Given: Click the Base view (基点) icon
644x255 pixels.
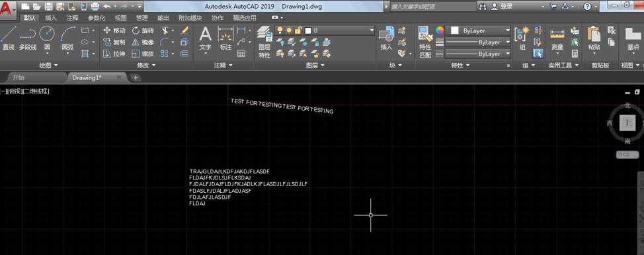Looking at the screenshot, I should click(633, 38).
